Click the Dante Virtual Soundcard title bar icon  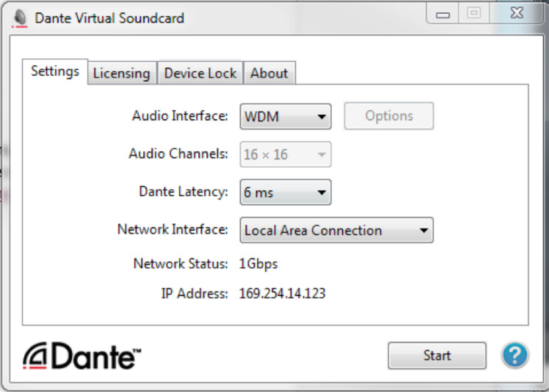20,18
